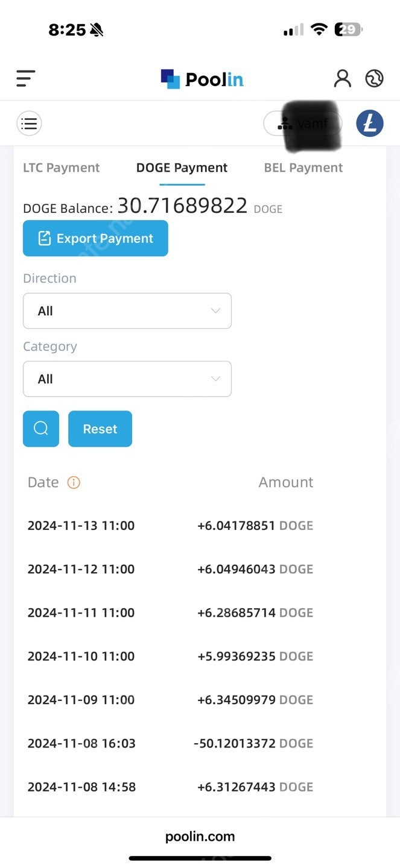Open the user account profile icon

coord(342,78)
